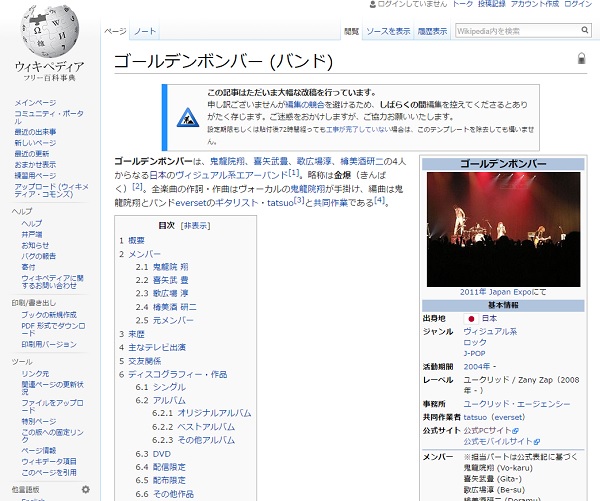Open the 鬼龍院翔 link in the intro
The image size is (600, 501).
point(227,162)
